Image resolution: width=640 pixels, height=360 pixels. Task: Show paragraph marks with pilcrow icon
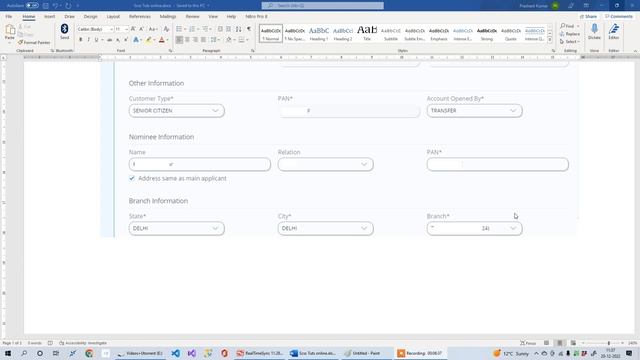[249, 29]
